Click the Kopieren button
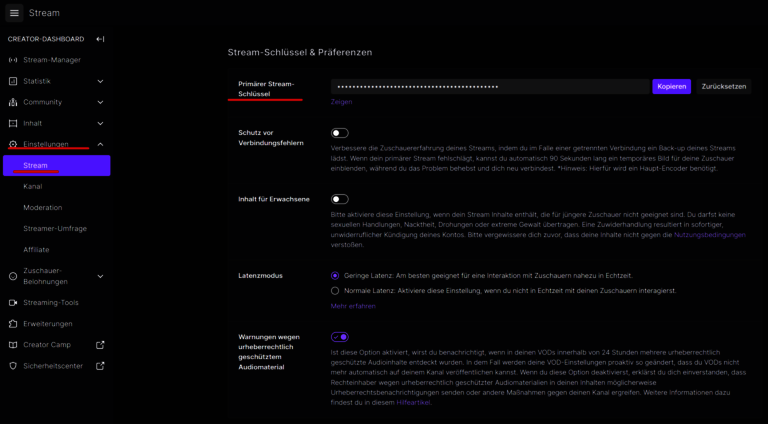768x424 pixels. pyautogui.click(x=672, y=87)
